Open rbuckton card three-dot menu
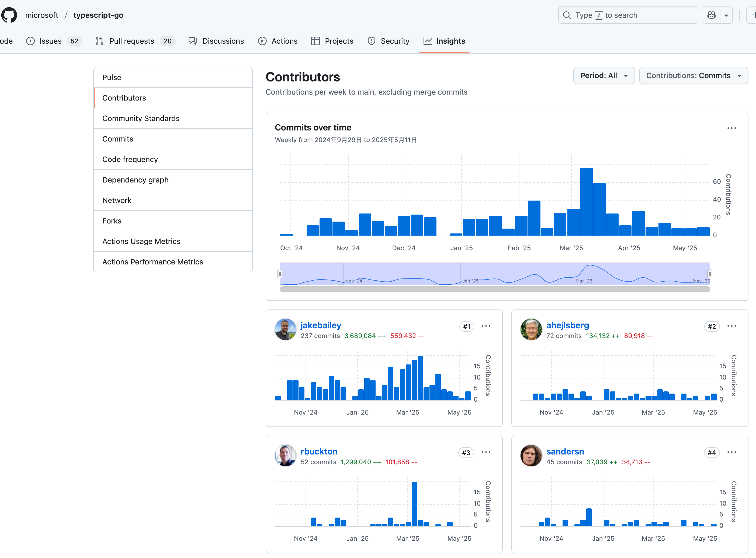The image size is (756, 558). tap(486, 452)
